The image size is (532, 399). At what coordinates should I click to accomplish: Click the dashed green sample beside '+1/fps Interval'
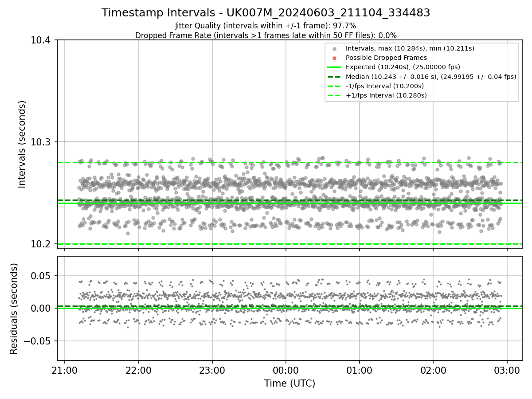(x=335, y=96)
